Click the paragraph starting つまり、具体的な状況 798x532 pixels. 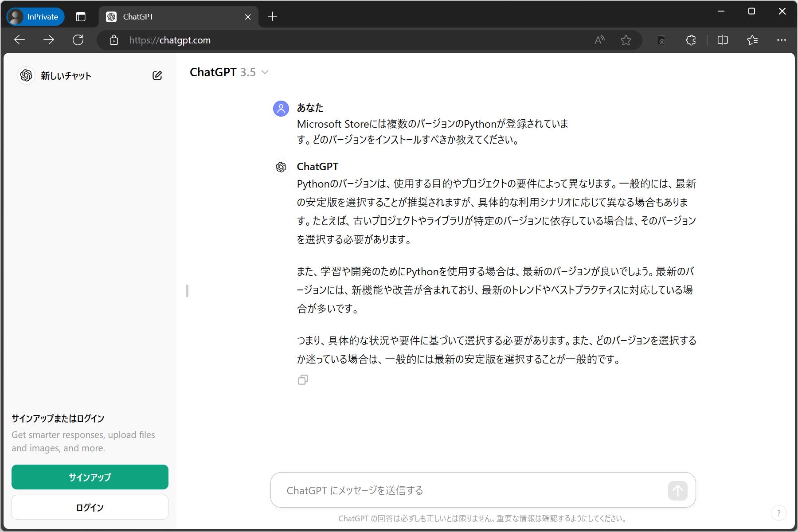click(497, 350)
